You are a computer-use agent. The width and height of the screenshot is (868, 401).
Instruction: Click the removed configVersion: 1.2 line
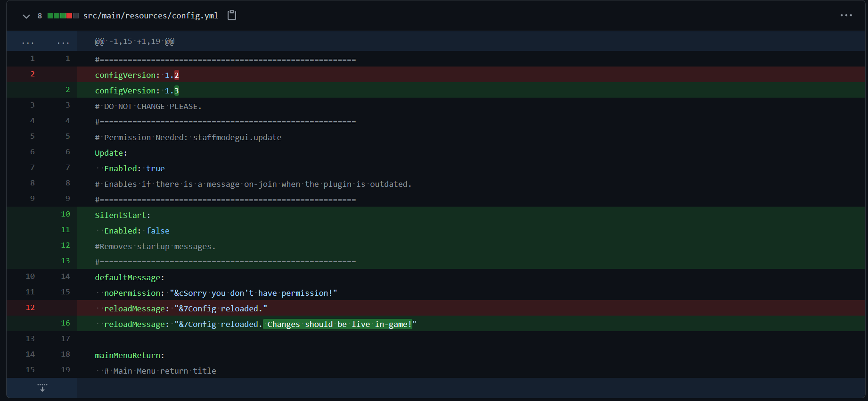tap(137, 75)
